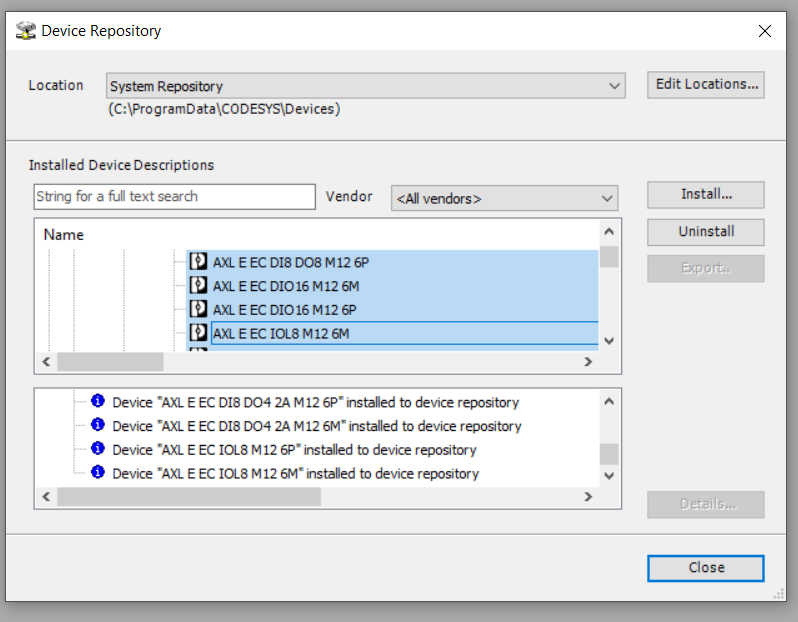Click the repository path C:\ProgramData\CODESYS\Devices text
Screen dimensions: 798x622
(224, 109)
